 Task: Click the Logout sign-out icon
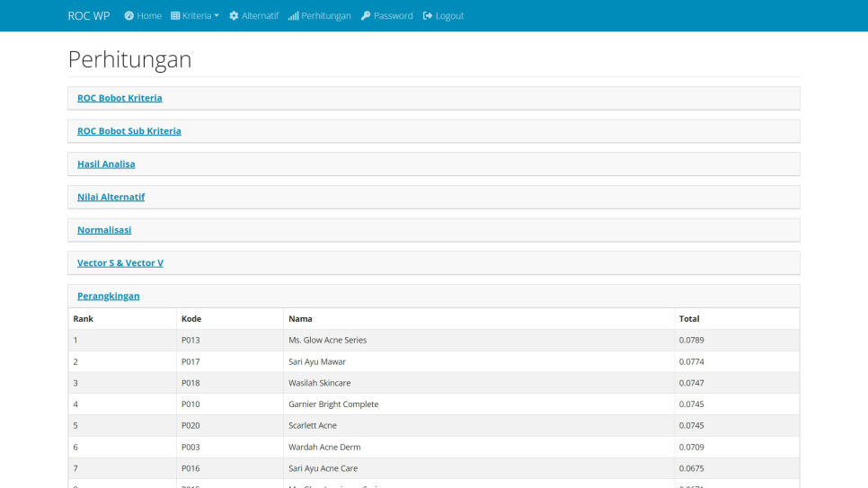(428, 16)
